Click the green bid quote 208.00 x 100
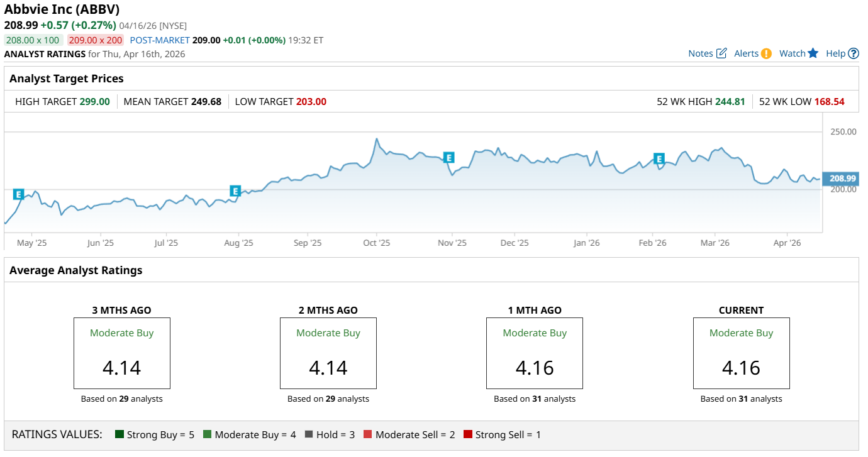Image resolution: width=868 pixels, height=457 pixels. 32,40
